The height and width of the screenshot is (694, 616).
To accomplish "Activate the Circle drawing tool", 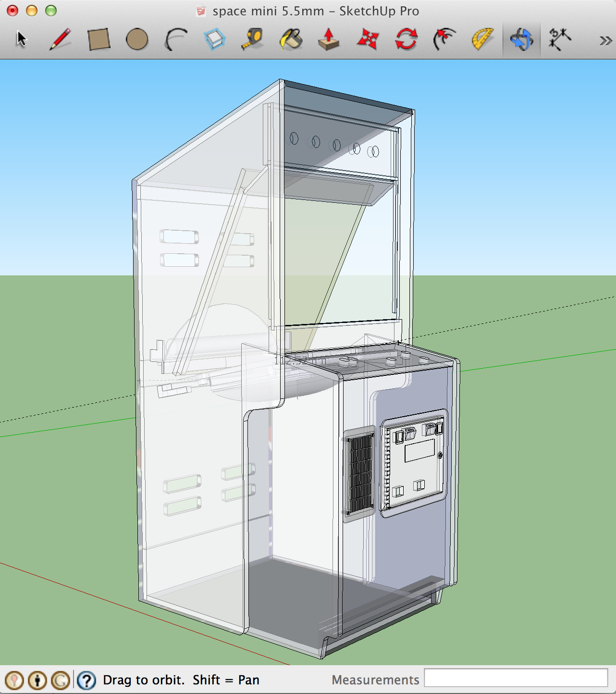I will pyautogui.click(x=137, y=39).
